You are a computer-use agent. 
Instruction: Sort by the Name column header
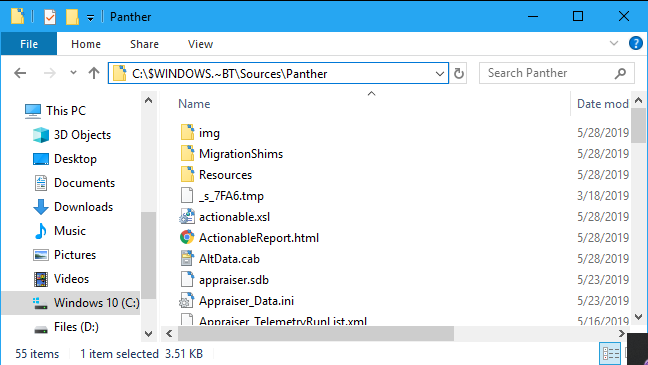(194, 104)
